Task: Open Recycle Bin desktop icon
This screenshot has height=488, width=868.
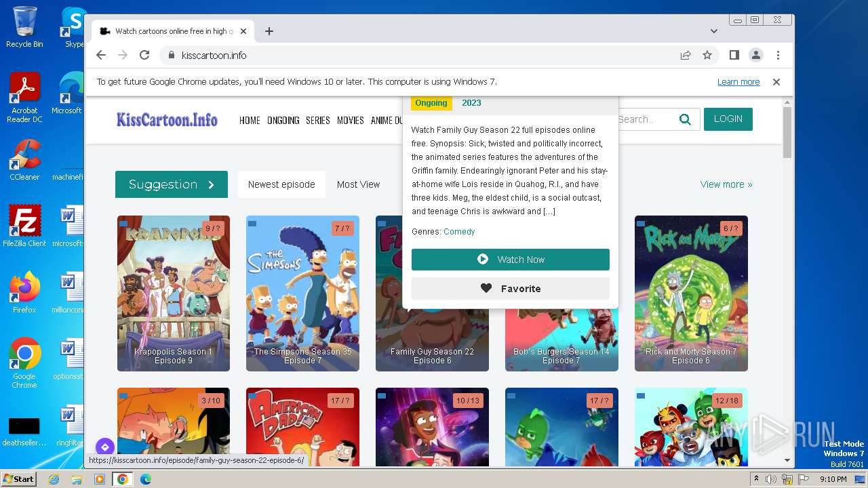Action: [24, 27]
